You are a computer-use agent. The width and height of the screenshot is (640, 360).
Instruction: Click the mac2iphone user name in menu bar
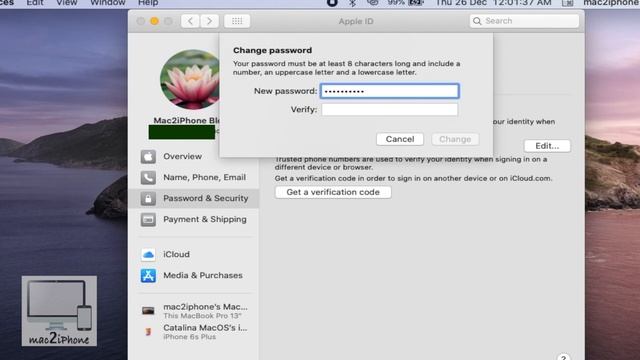pyautogui.click(x=611, y=3)
